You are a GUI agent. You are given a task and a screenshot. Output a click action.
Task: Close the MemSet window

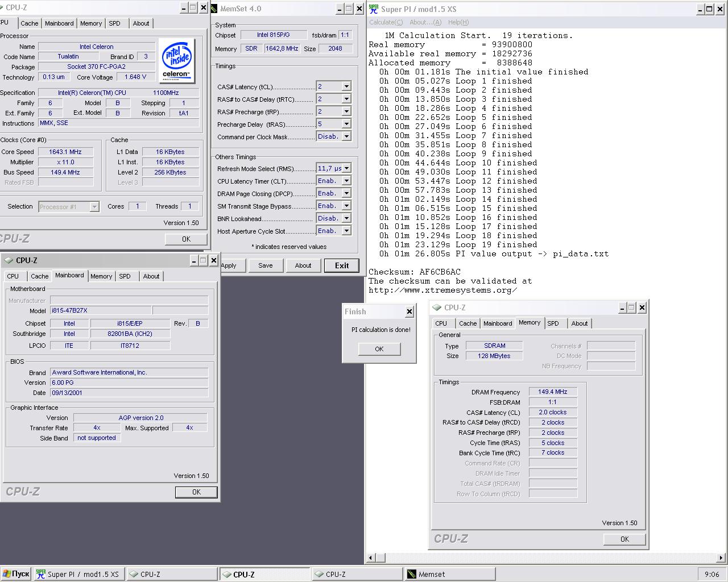point(359,9)
